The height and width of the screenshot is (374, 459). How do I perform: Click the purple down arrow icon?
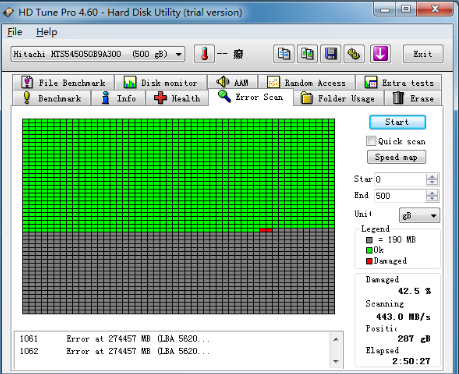click(380, 54)
